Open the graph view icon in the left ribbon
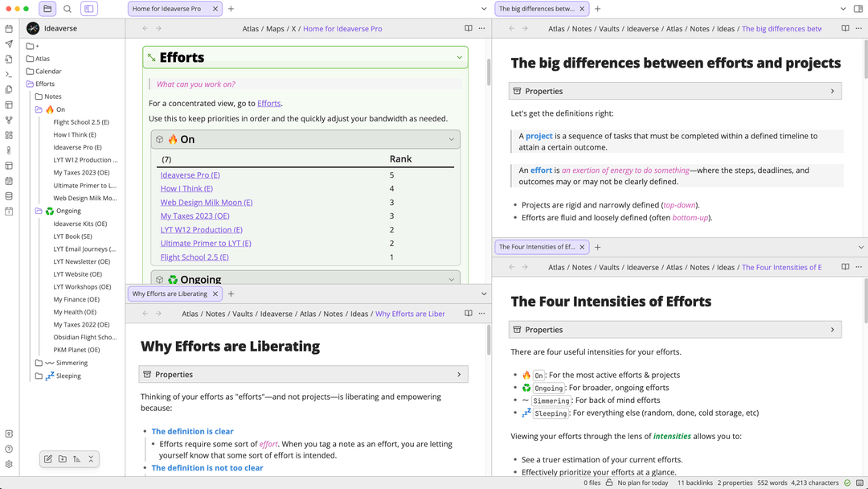 (9, 120)
